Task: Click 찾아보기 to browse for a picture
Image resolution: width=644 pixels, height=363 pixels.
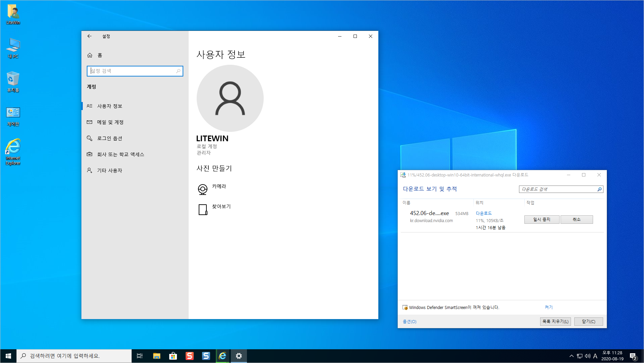Action: coord(221,207)
